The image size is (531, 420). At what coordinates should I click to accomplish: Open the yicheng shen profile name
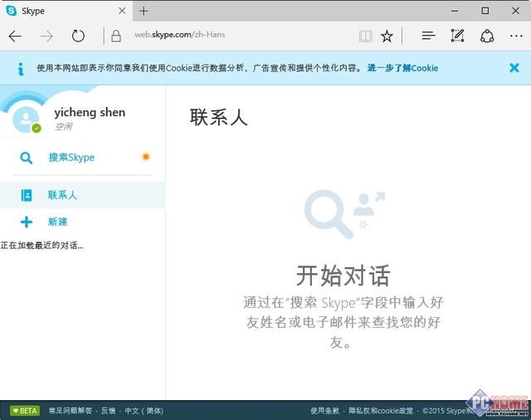tap(90, 112)
